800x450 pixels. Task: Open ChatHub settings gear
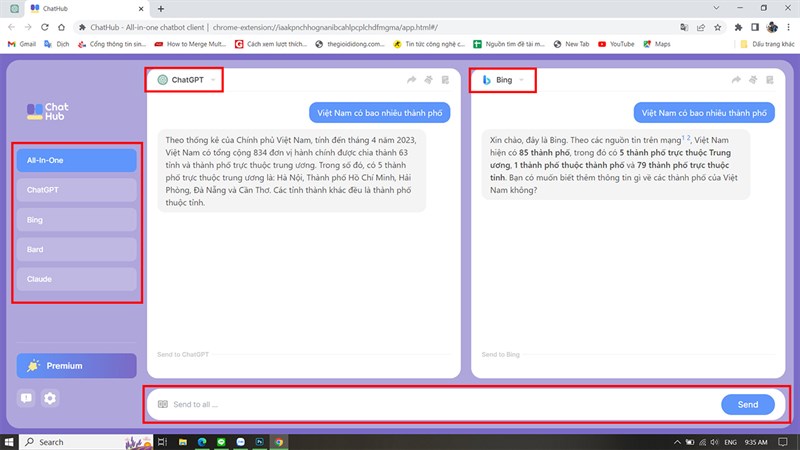50,398
